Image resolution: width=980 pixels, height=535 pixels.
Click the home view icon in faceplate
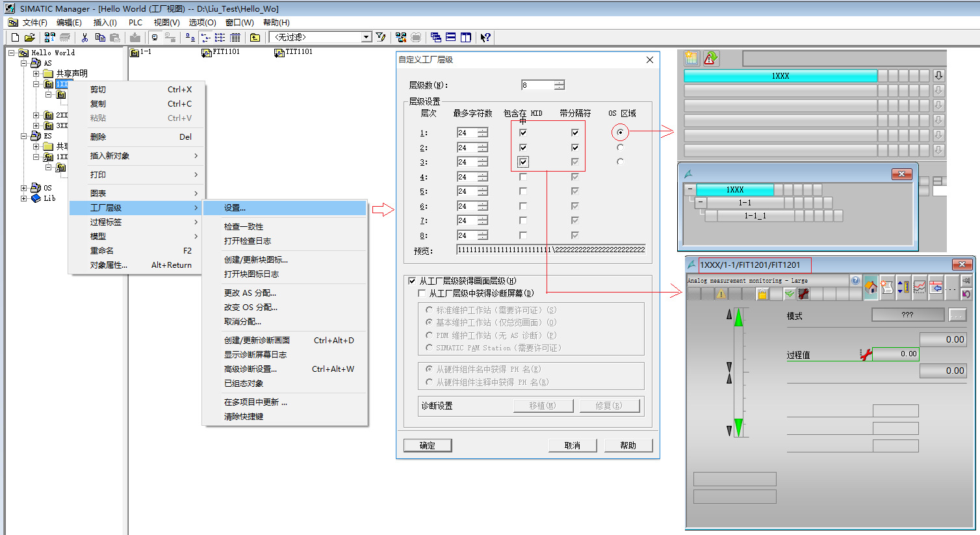click(x=871, y=287)
